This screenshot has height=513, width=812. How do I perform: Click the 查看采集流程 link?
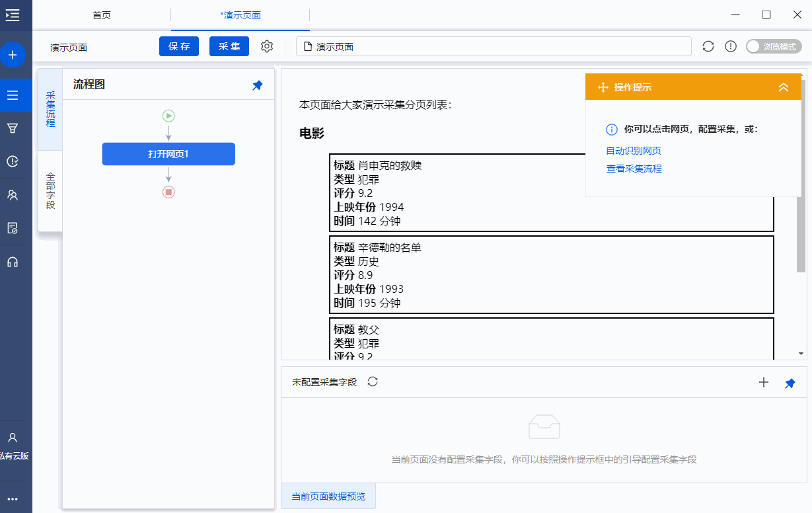coord(634,169)
